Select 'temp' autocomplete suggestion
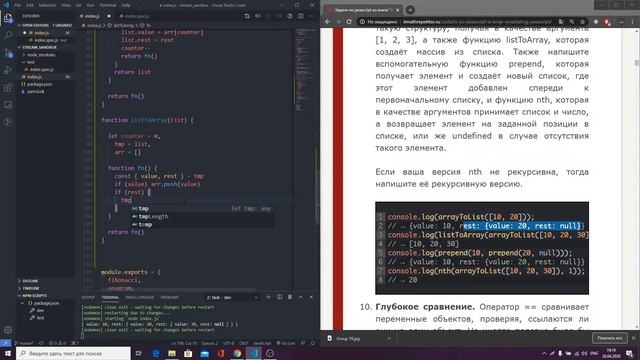Viewport: 640px width, 360px height. (202, 224)
